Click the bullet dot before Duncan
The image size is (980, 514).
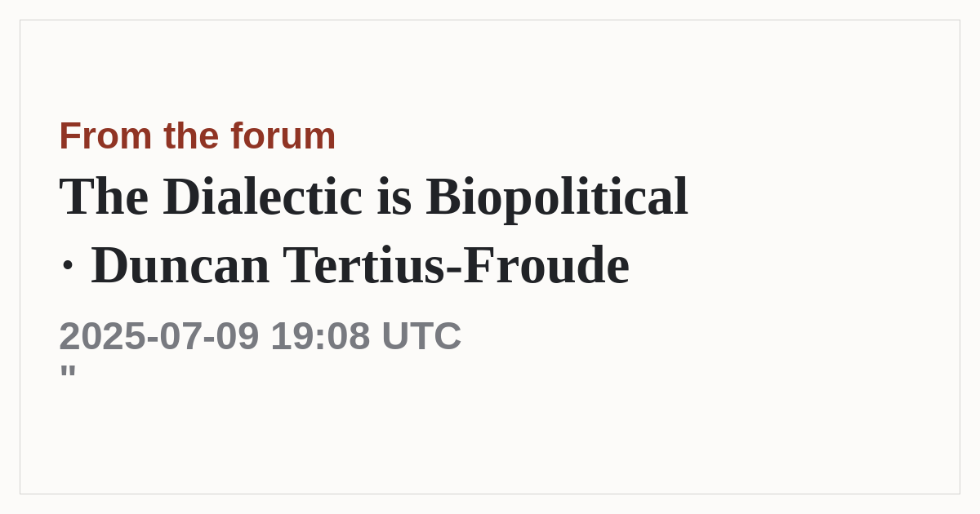click(x=68, y=265)
